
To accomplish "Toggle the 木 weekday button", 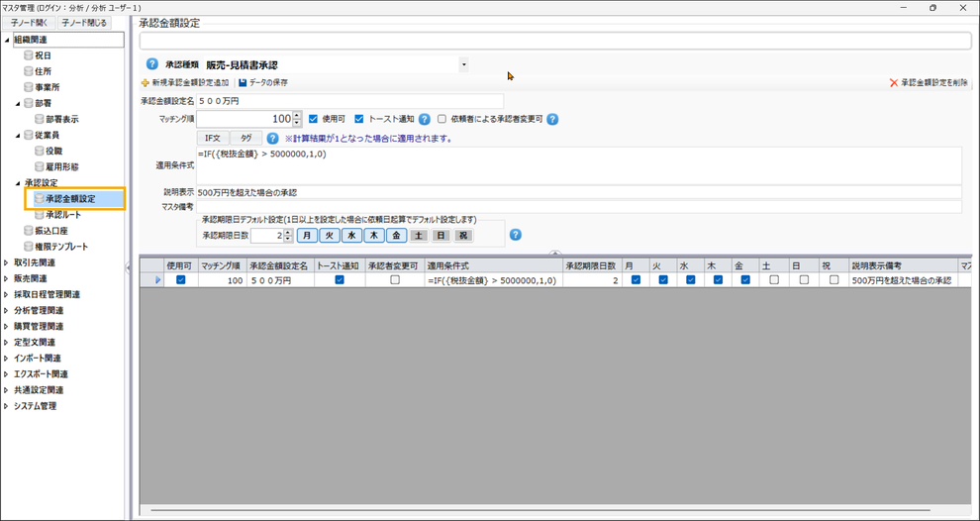I will click(374, 236).
